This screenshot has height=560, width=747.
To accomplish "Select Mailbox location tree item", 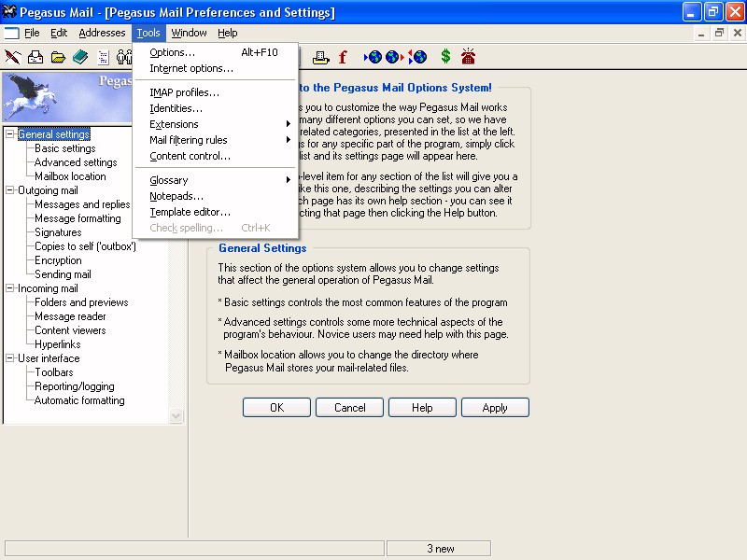I will (71, 176).
